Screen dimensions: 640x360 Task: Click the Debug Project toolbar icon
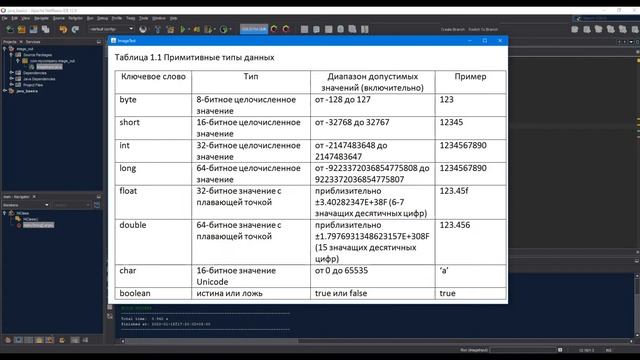point(197,29)
